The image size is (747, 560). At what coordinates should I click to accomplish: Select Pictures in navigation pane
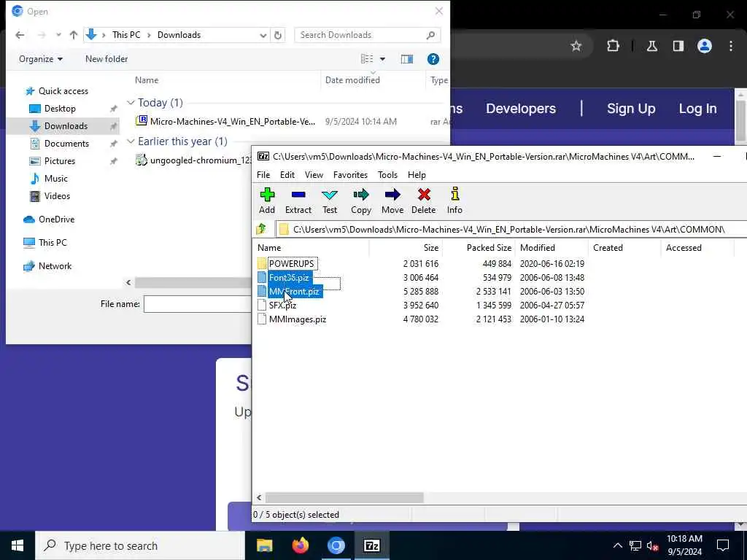[x=60, y=161]
